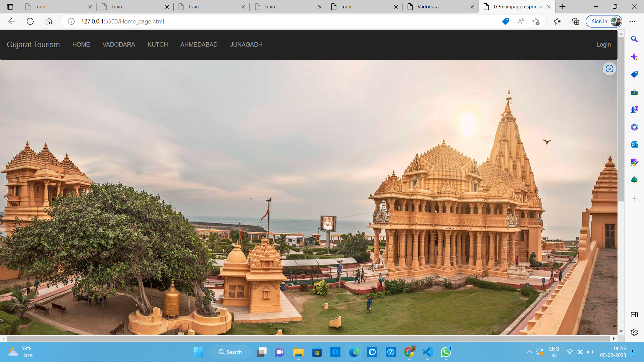Open Outlook icon in the Edge sidebar
The image size is (644, 362).
(634, 145)
